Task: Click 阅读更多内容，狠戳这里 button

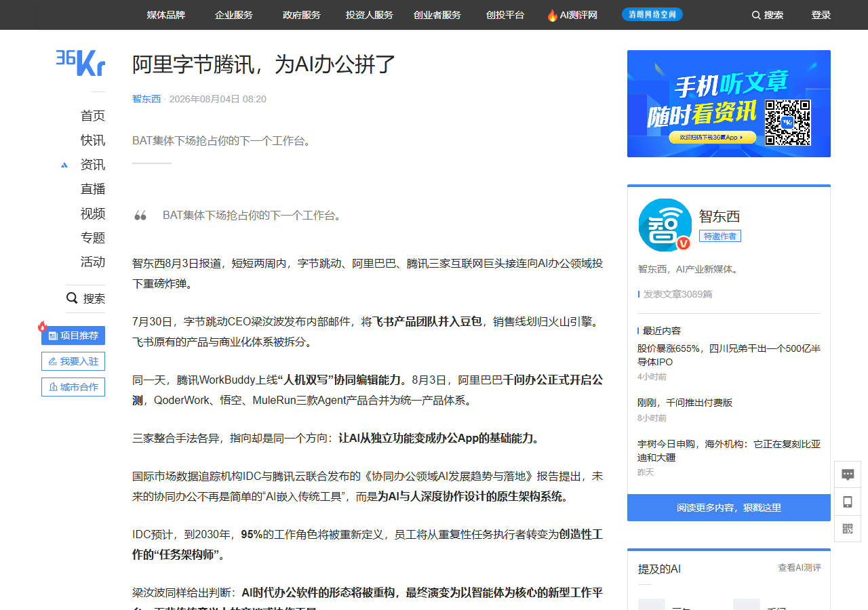Action: pyautogui.click(x=729, y=508)
